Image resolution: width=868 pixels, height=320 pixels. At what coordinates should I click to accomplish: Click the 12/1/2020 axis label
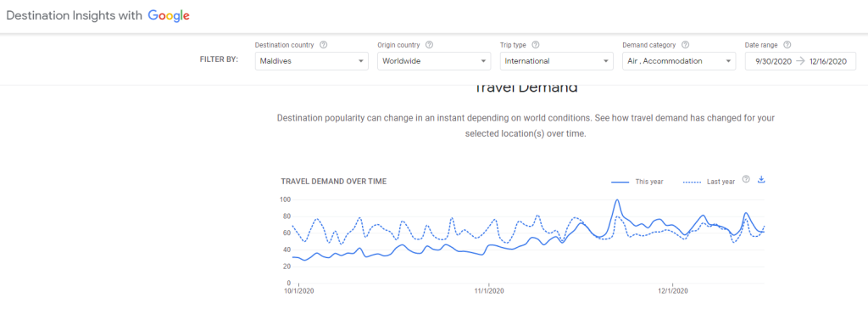tap(672, 290)
